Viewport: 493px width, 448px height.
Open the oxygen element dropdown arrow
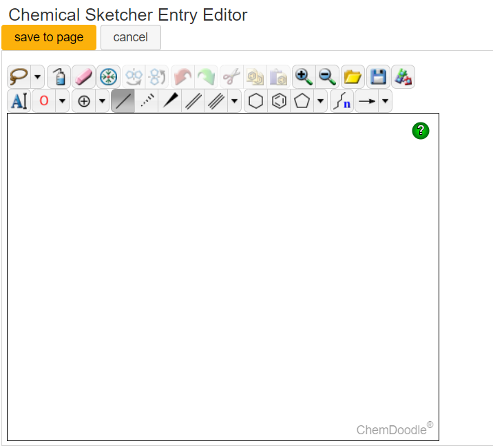click(x=63, y=101)
